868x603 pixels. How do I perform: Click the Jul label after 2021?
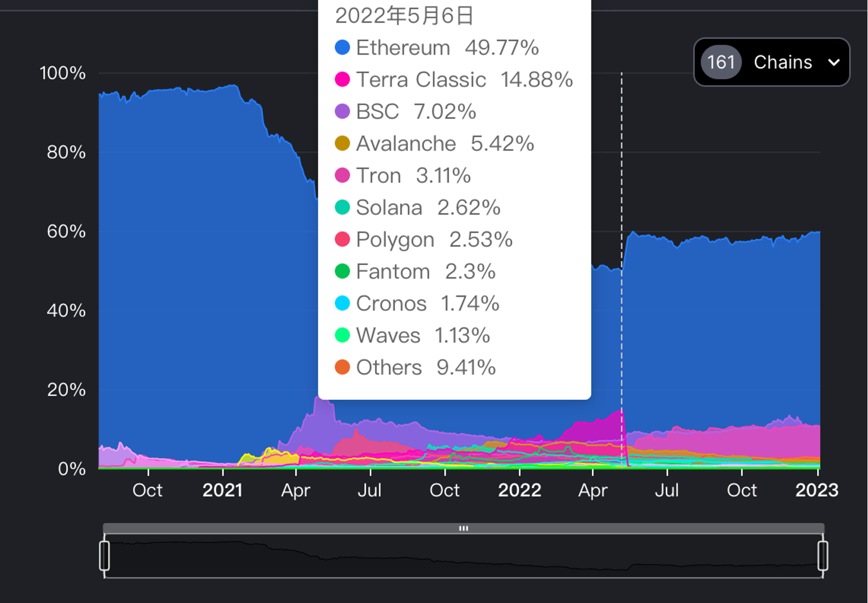(370, 490)
